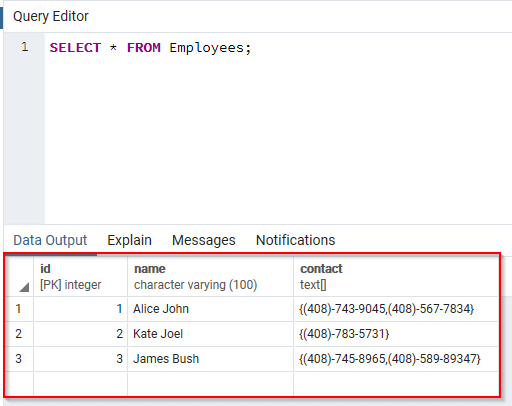Click the id column header
The width and height of the screenshot is (512, 406).
[80, 276]
